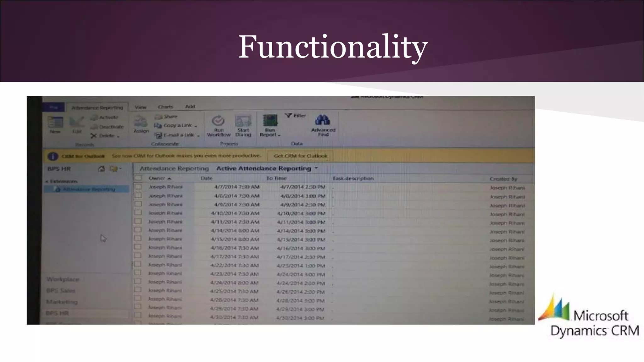Check the row dated 4/11/2014 7:30 AM
Screen dimensions: 644x362
138,221
